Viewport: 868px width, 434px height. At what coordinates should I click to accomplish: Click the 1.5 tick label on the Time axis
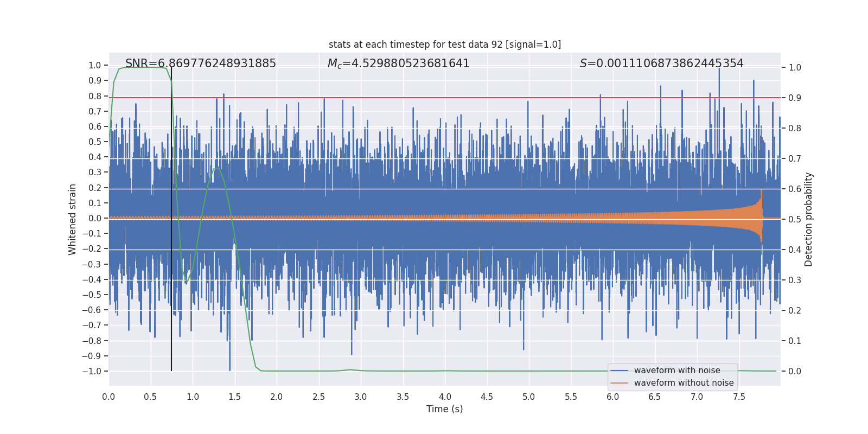tap(234, 397)
